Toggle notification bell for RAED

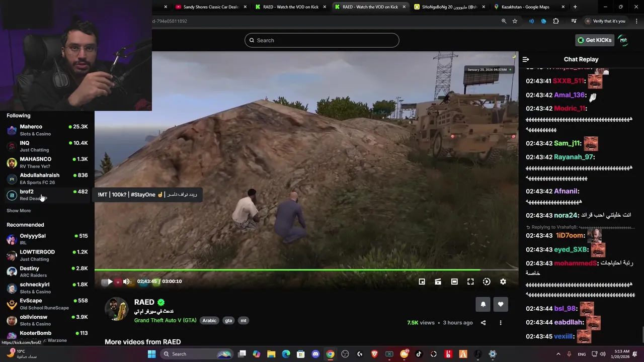(483, 304)
